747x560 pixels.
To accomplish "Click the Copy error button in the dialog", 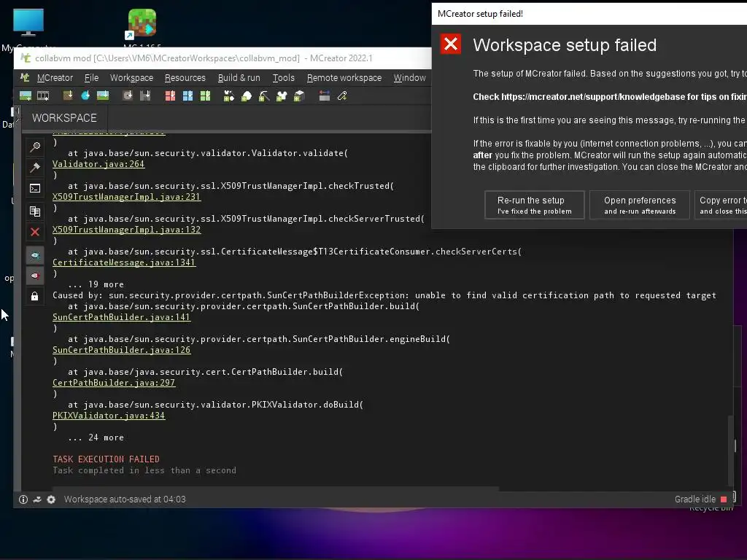I will pos(720,205).
